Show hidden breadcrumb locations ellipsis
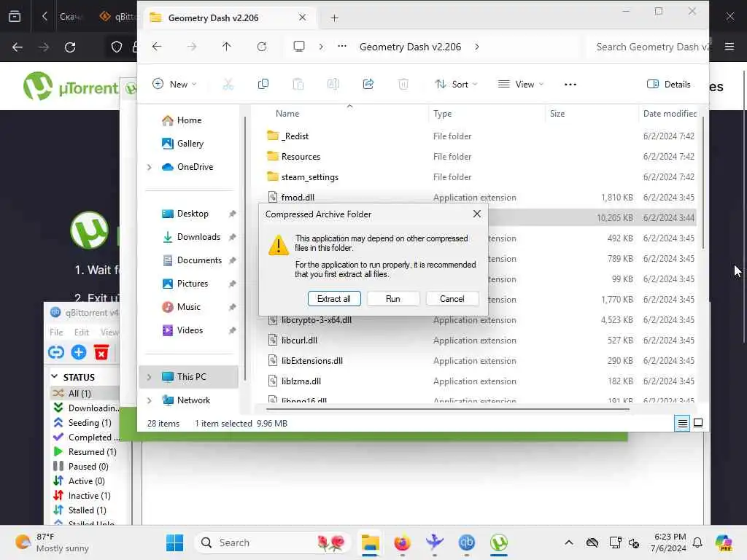This screenshot has width=747, height=560. click(341, 47)
